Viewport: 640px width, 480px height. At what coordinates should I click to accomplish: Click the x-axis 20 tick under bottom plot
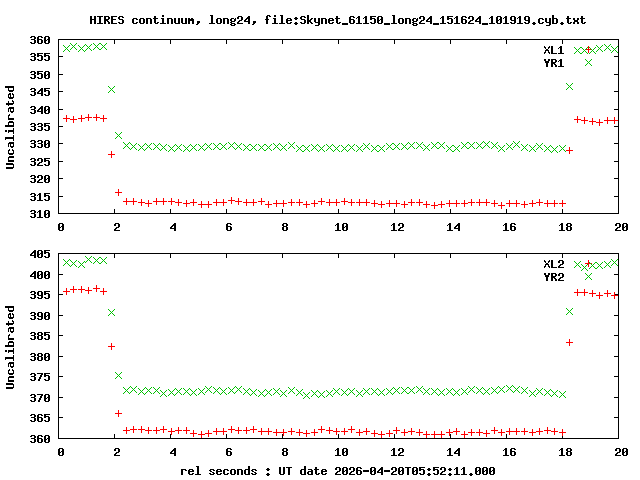[x=620, y=452]
